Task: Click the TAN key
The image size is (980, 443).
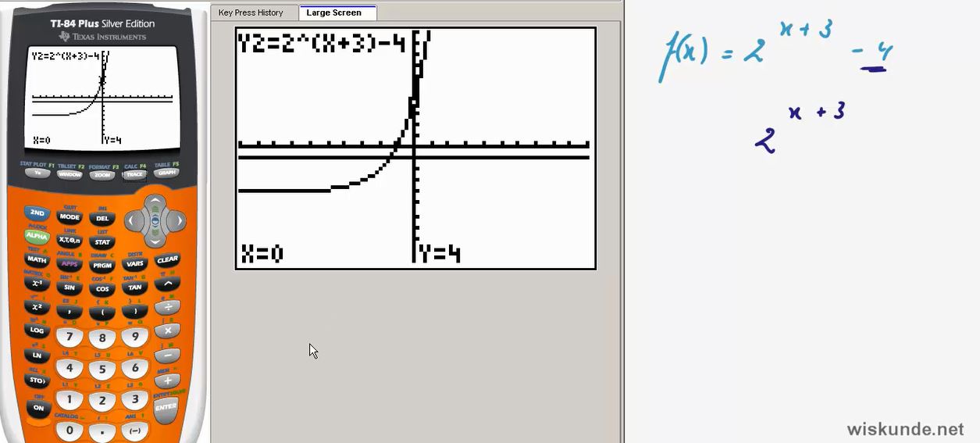Action: pyautogui.click(x=135, y=287)
